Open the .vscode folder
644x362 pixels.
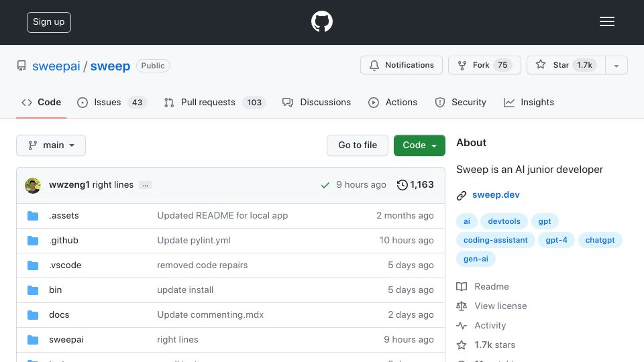click(65, 265)
